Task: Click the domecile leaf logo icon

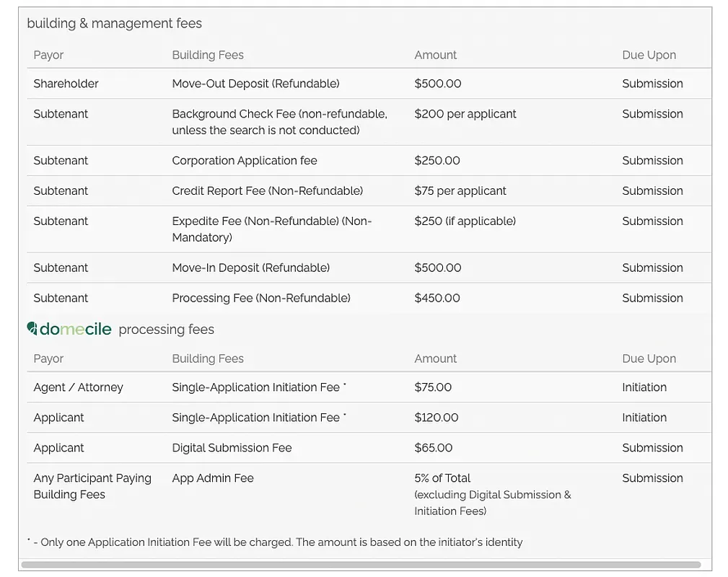Action: (32, 329)
